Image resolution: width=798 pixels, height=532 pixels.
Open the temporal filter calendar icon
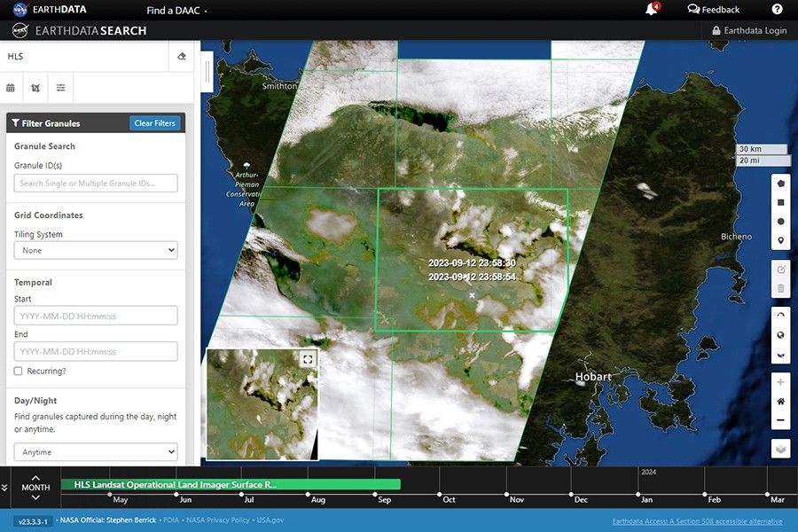[x=11, y=88]
